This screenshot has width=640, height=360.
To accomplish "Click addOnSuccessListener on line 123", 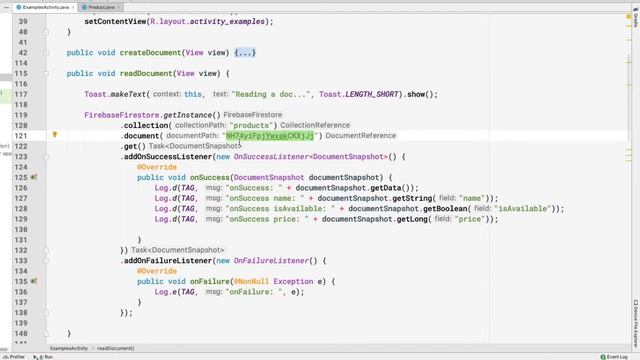I will tap(168, 157).
